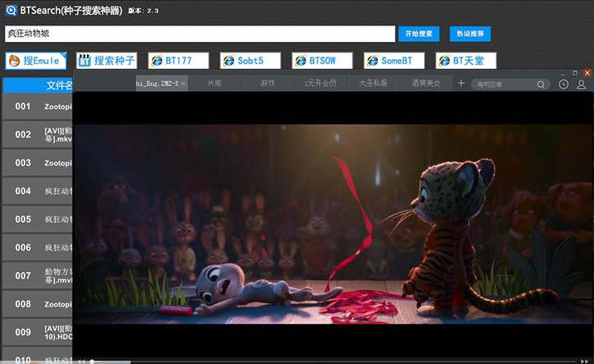Click the BTSearch magnifier logo icon
Viewport: 594px width, 364px height.
(11, 10)
